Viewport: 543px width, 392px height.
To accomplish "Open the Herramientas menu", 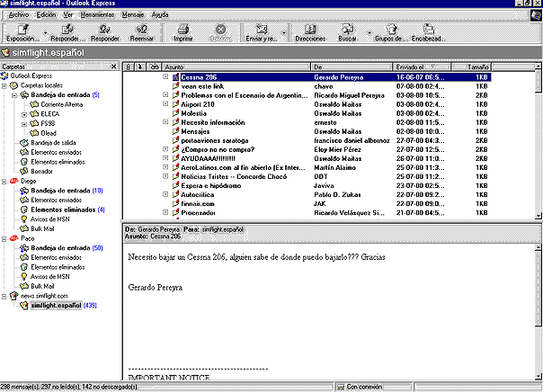I will [97, 15].
